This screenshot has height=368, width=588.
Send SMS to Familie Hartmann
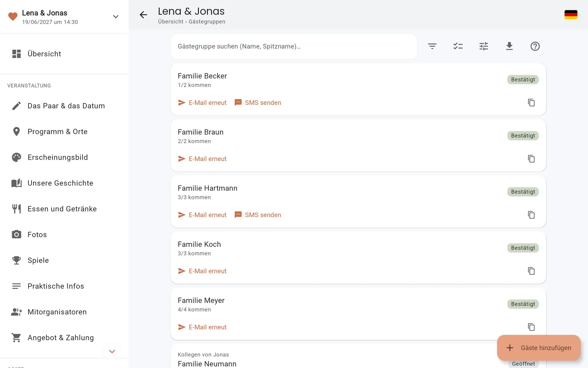pyautogui.click(x=258, y=215)
